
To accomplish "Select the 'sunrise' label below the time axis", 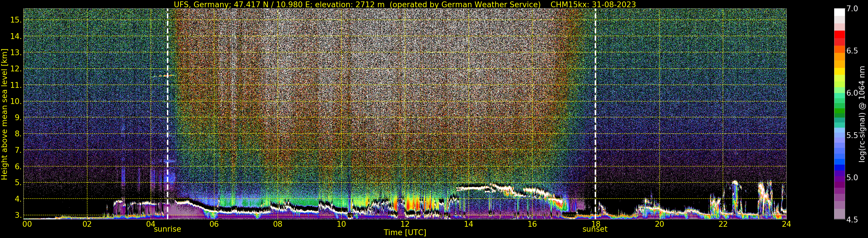I will pyautogui.click(x=167, y=229).
